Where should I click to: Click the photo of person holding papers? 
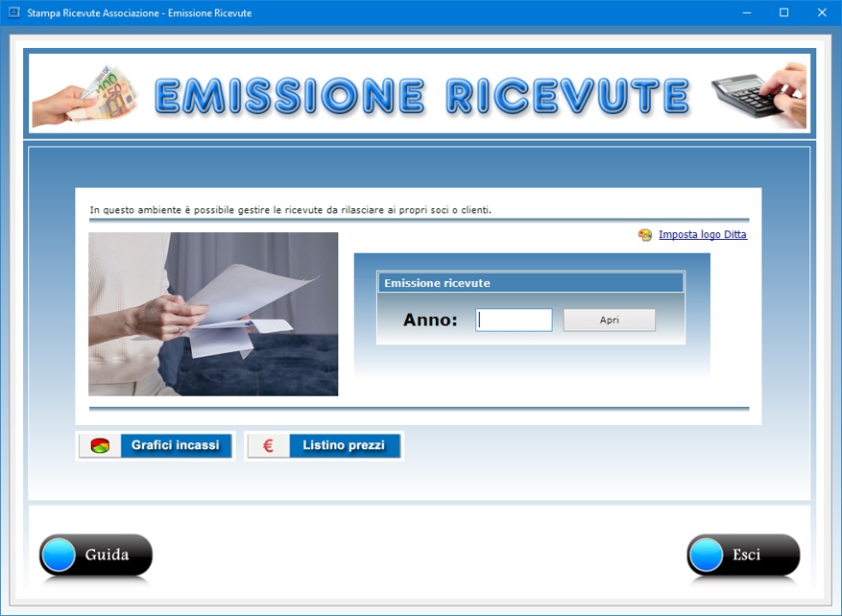point(213,314)
